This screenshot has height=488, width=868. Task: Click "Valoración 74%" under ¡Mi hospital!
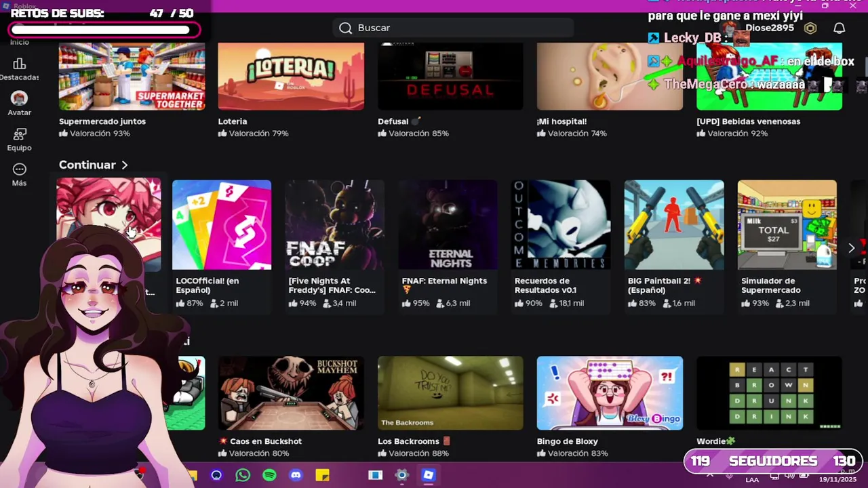(572, 134)
